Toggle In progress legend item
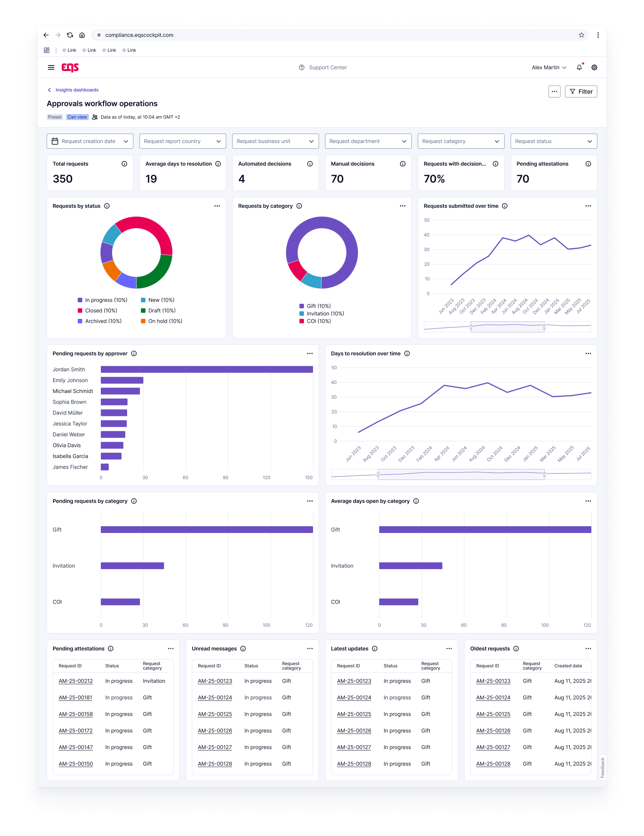This screenshot has height=836, width=644. pyautogui.click(x=103, y=300)
